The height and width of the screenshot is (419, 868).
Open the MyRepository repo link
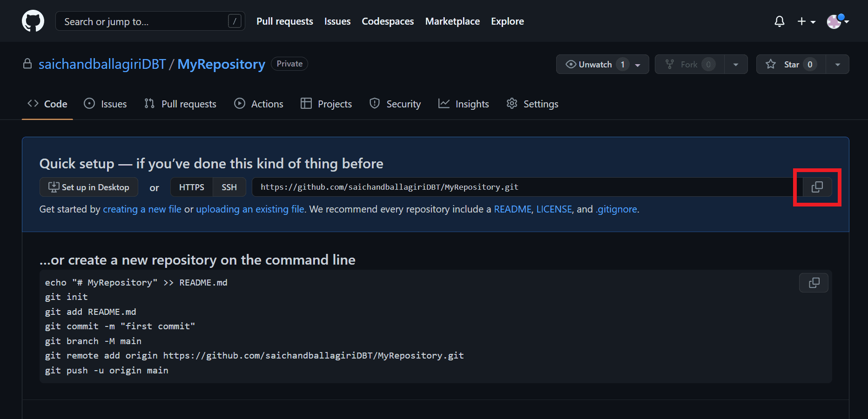point(221,64)
